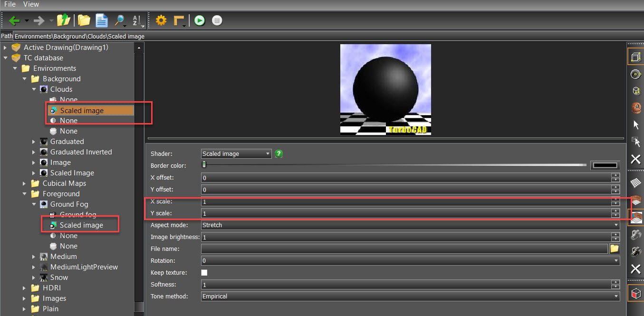Open the File menu
Image resolution: width=644 pixels, height=316 pixels.
pos(10,4)
